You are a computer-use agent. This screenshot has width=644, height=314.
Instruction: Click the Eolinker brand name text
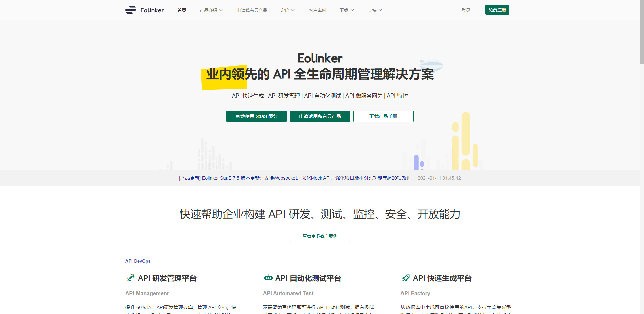(152, 10)
